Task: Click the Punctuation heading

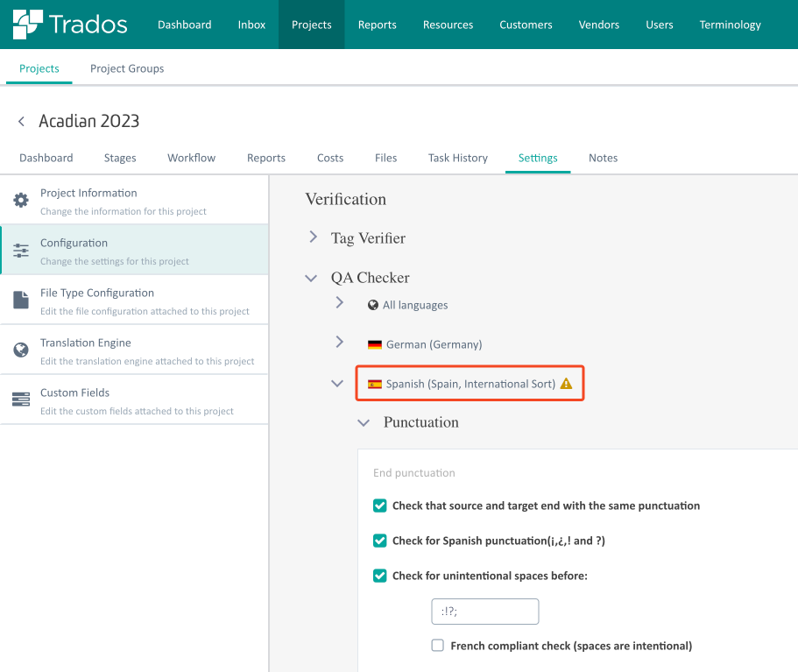Action: (420, 422)
